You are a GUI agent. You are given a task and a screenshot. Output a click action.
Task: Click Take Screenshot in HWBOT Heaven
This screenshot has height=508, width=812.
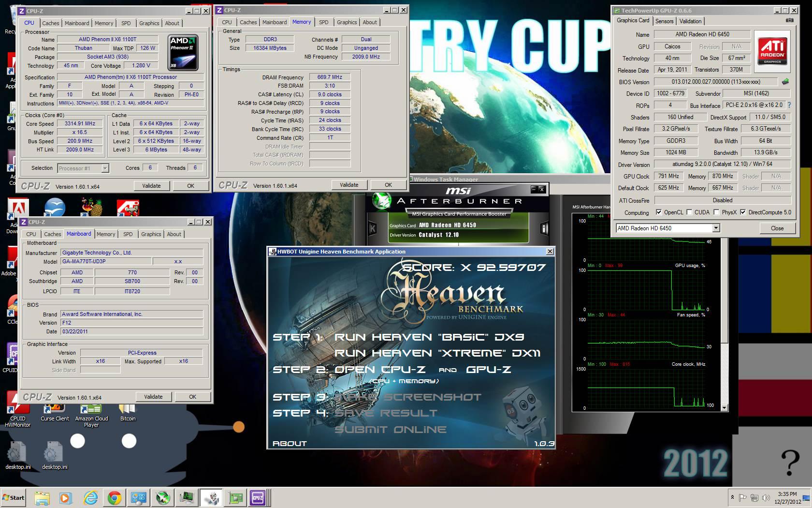pos(408,397)
